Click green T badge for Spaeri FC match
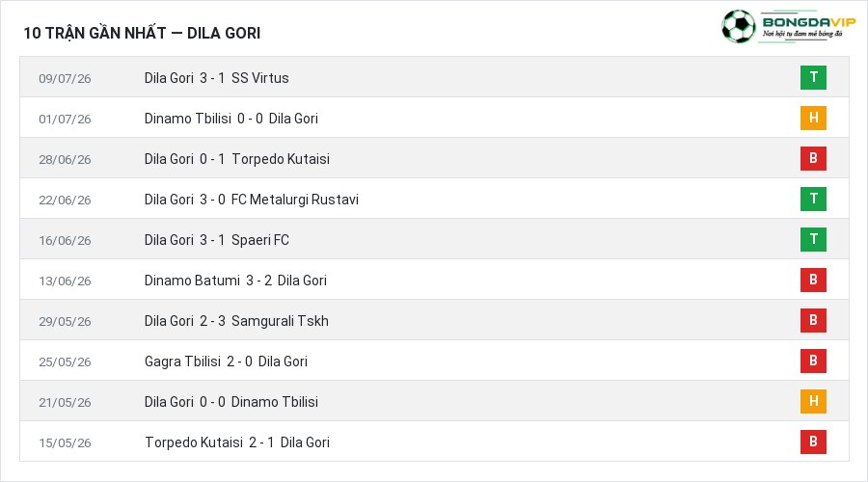 (813, 239)
